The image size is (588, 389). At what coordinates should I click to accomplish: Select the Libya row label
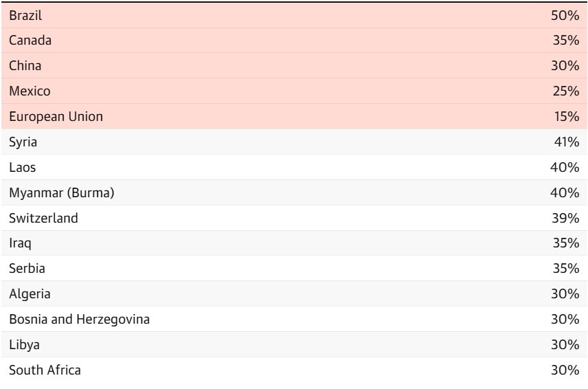24,345
